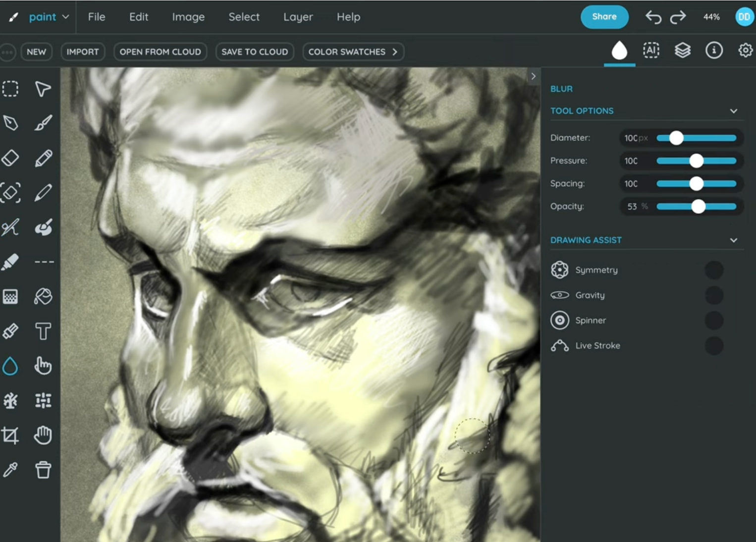Select the marquee selection tool
Viewport: 756px width, 542px height.
[x=10, y=89]
